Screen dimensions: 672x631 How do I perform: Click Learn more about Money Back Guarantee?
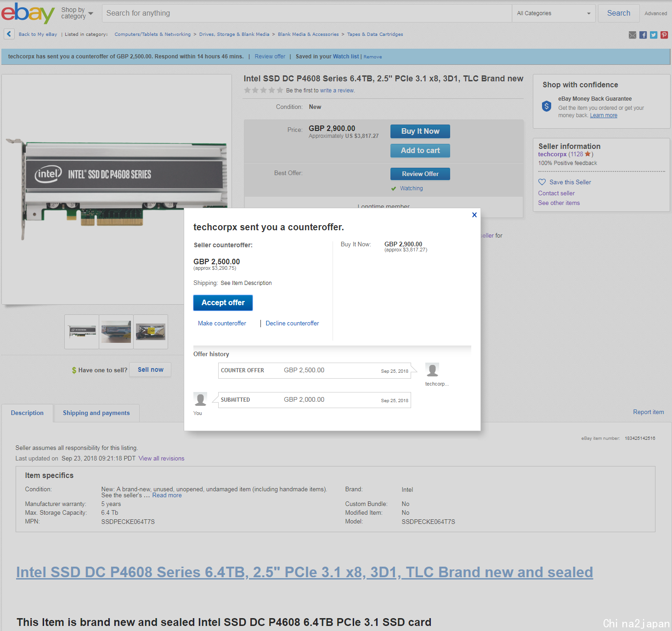coord(604,115)
